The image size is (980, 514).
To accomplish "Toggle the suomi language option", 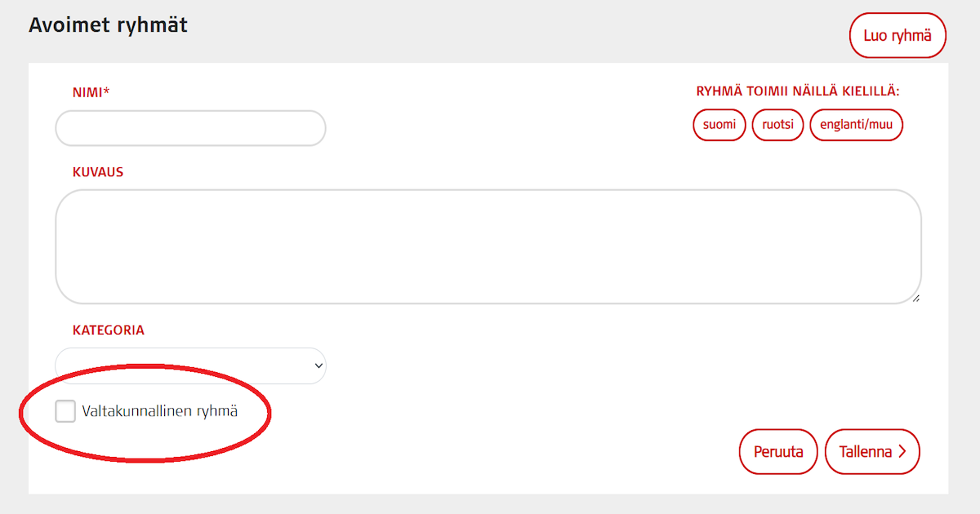I will coord(719,125).
